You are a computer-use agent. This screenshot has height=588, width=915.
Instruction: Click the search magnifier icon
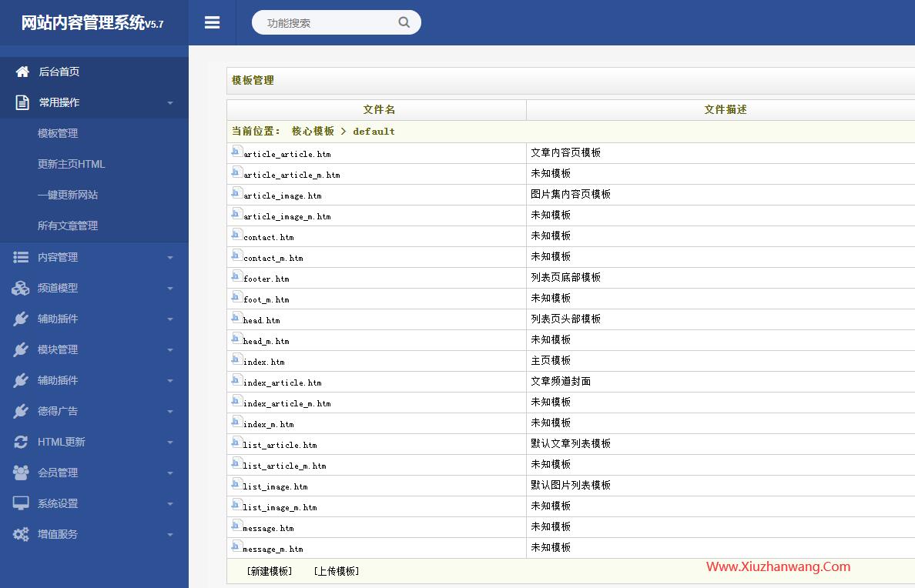click(x=404, y=22)
